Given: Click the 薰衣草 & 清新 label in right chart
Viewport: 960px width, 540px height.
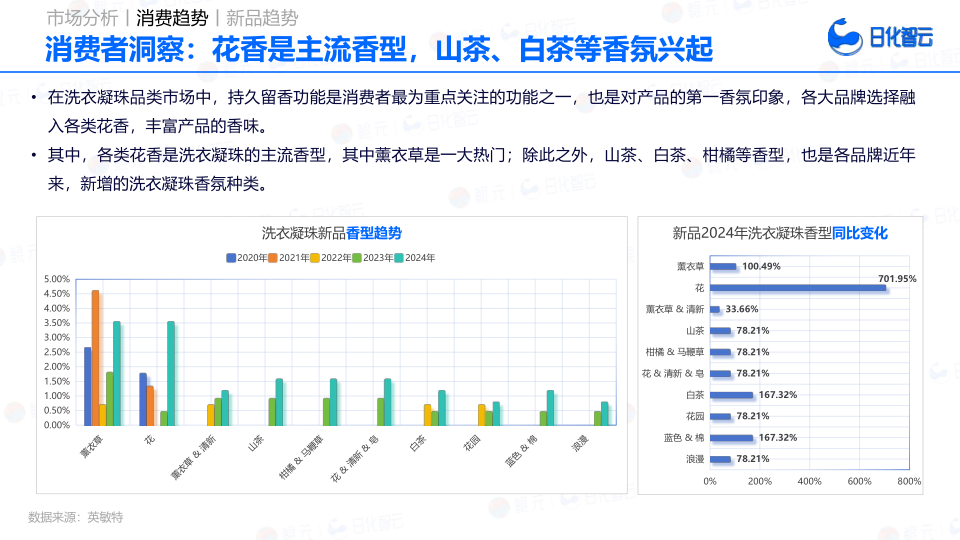Looking at the screenshot, I should point(675,309).
